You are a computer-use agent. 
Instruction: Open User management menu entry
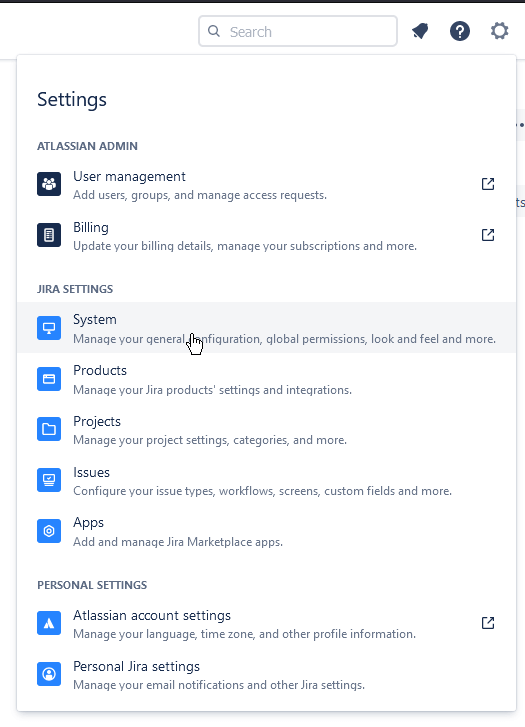[x=267, y=185]
